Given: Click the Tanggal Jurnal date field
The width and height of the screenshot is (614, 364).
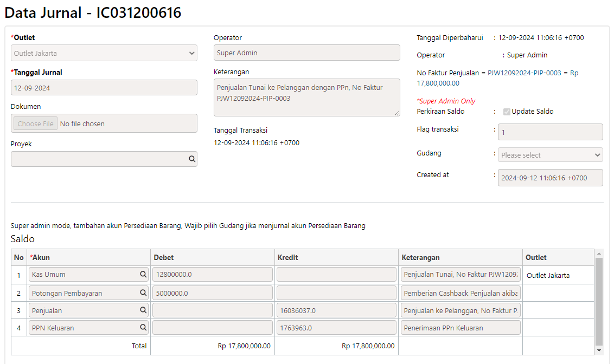Looking at the screenshot, I should pos(104,88).
